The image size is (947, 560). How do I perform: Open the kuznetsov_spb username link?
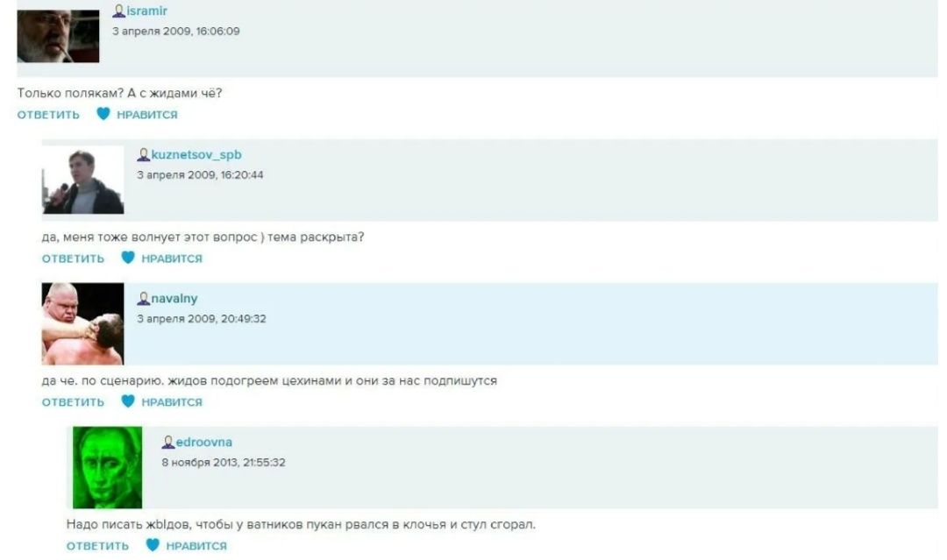click(196, 154)
